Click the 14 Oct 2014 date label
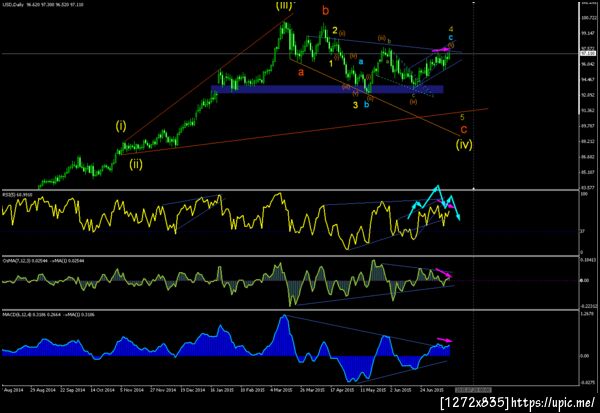 click(x=103, y=390)
